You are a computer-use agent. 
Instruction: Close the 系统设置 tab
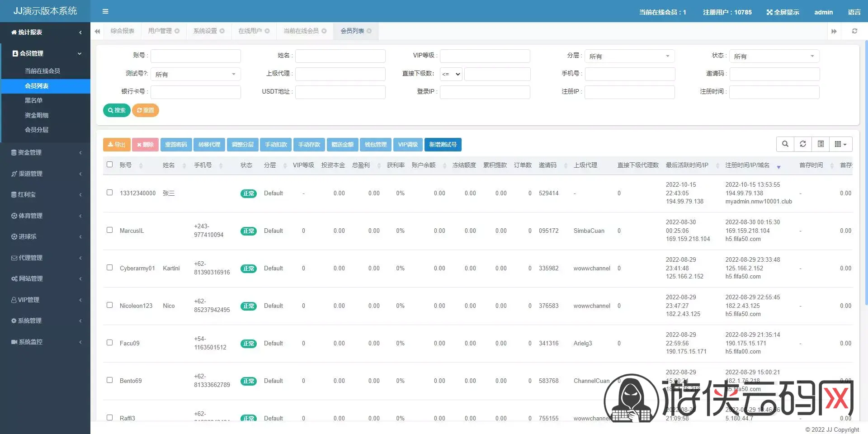coord(222,31)
